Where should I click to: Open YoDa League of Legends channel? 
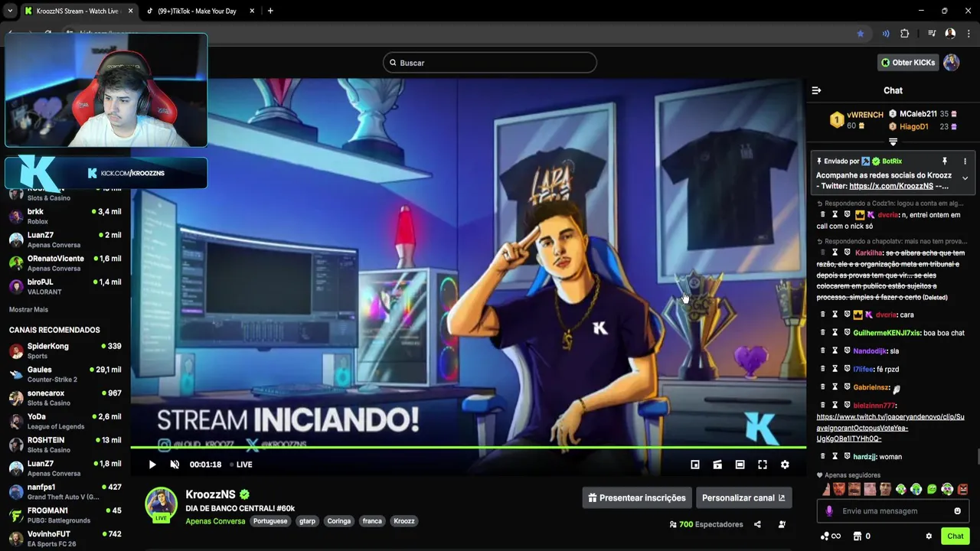click(65, 421)
